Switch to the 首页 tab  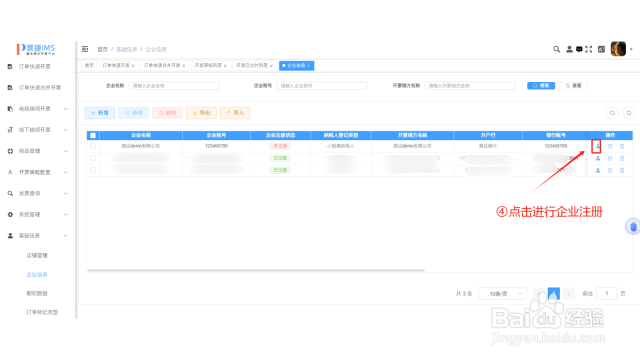[89, 65]
